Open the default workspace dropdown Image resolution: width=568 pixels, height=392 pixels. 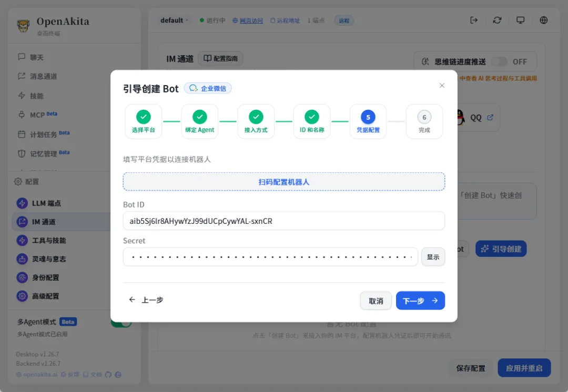tap(174, 20)
